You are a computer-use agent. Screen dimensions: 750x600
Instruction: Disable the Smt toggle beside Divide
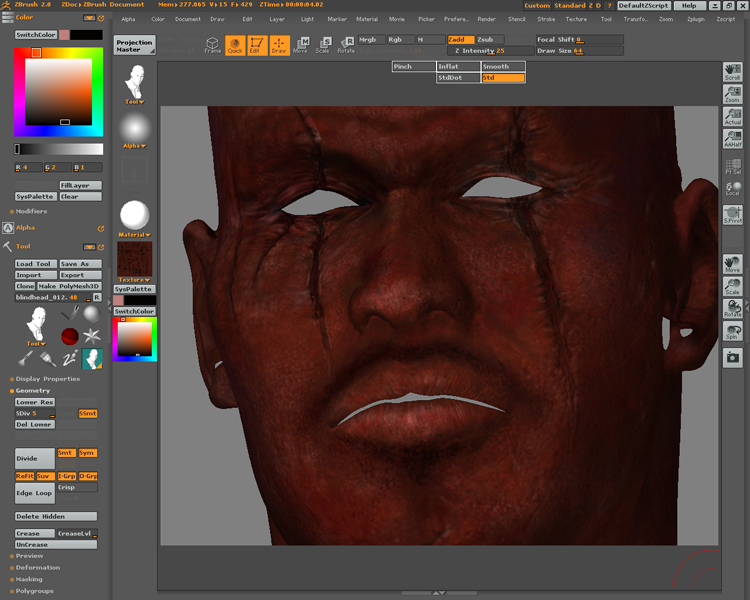click(x=66, y=453)
